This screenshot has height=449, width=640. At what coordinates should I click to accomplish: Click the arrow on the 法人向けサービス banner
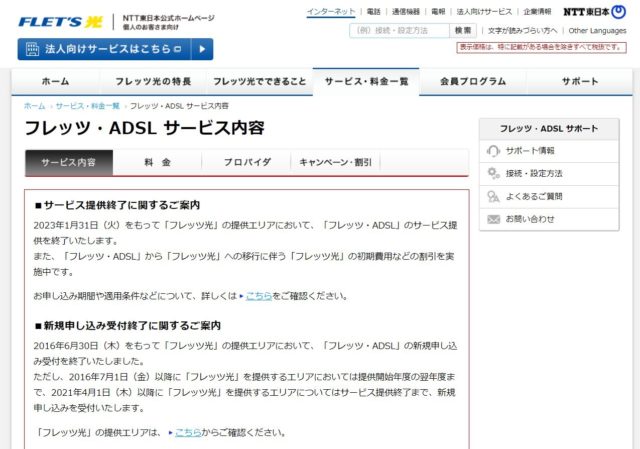tap(202, 49)
